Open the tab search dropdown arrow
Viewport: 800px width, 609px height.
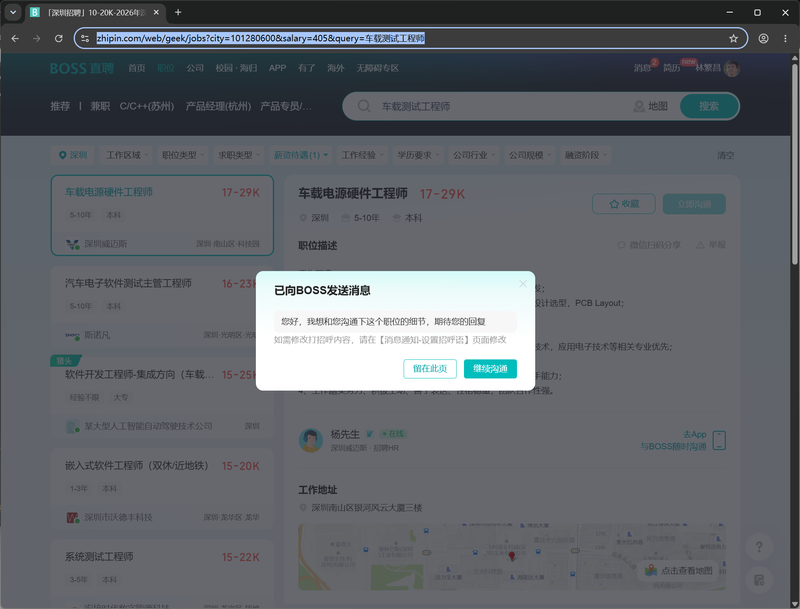tap(13, 12)
